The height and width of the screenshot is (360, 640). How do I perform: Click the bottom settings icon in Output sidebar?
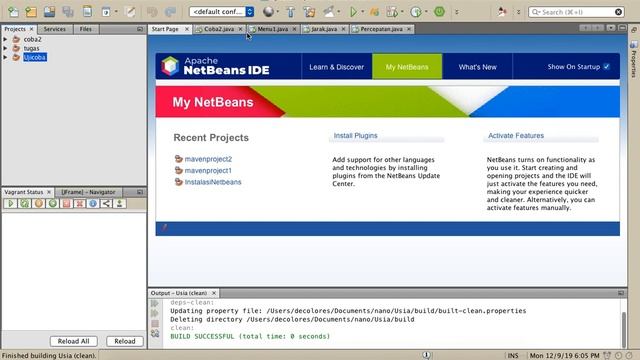155,333
